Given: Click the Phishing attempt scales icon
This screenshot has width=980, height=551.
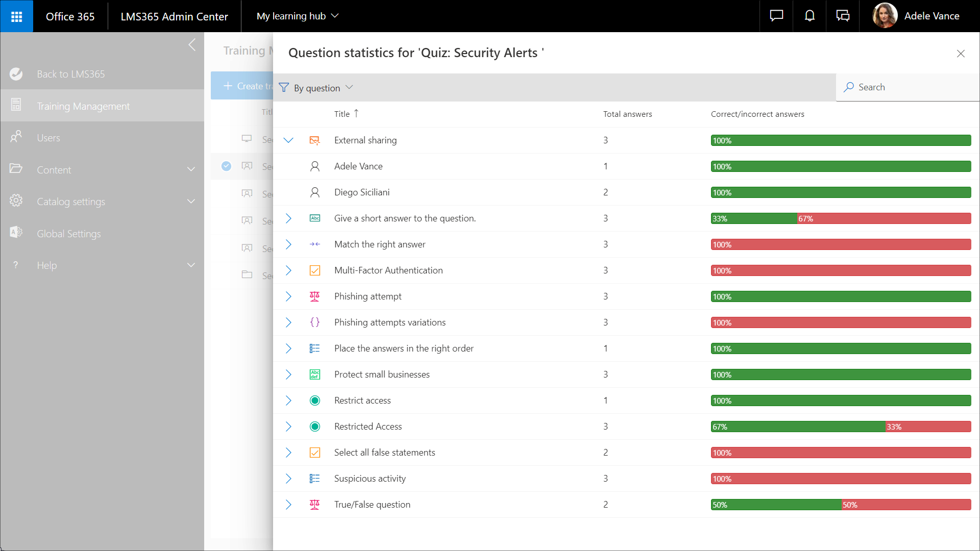Looking at the screenshot, I should tap(314, 296).
